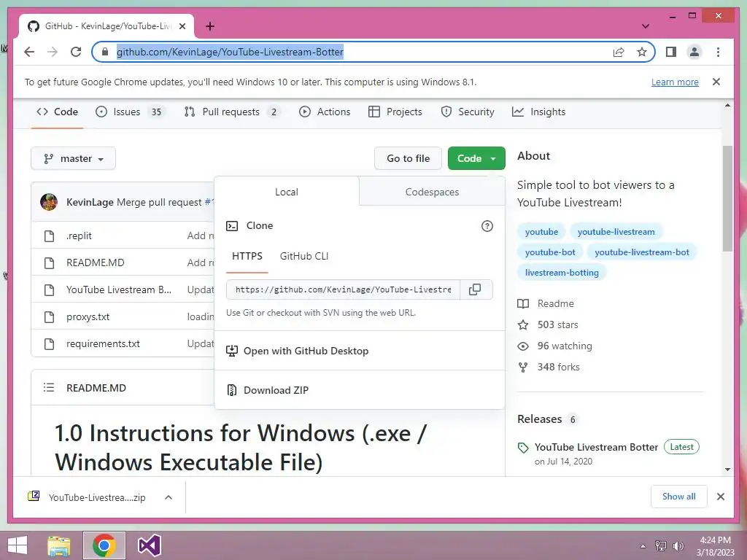747x560 pixels.
Task: Open File Explorer from the taskbar
Action: point(59,545)
